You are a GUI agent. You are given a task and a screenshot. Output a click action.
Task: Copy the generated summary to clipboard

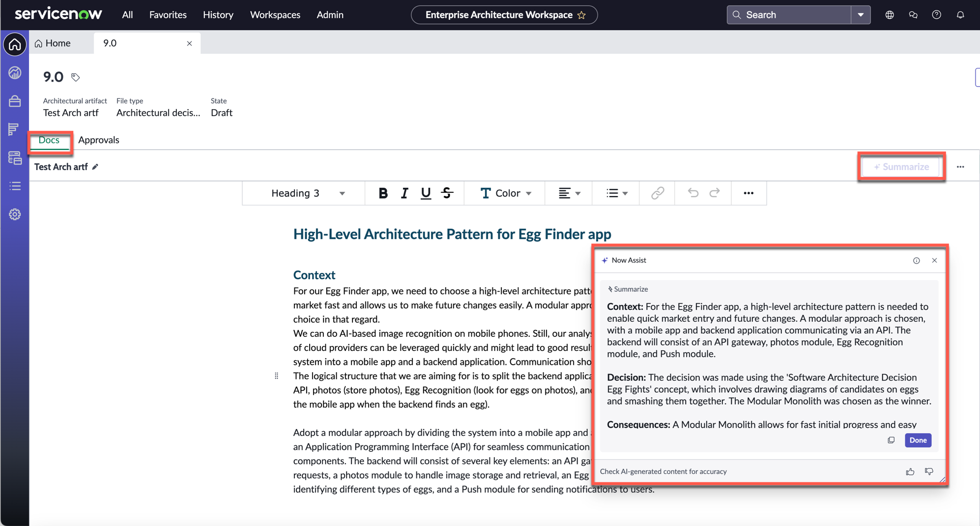(x=891, y=440)
